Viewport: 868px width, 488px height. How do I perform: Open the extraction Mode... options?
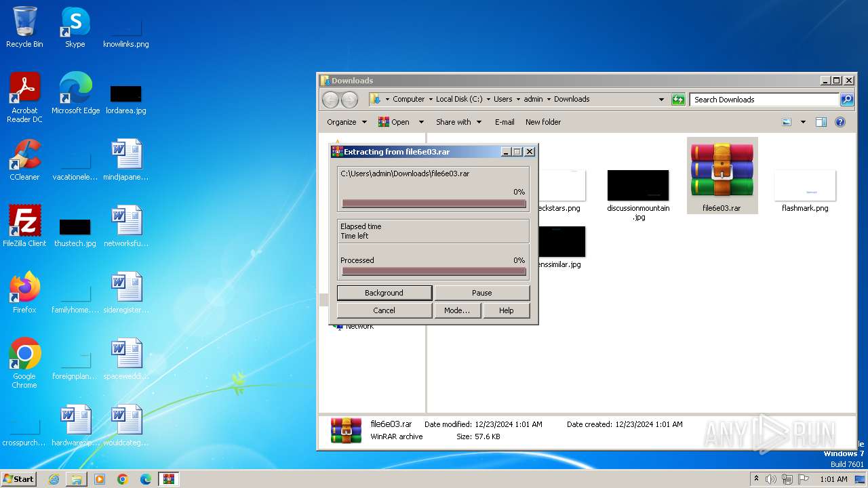[x=457, y=310]
